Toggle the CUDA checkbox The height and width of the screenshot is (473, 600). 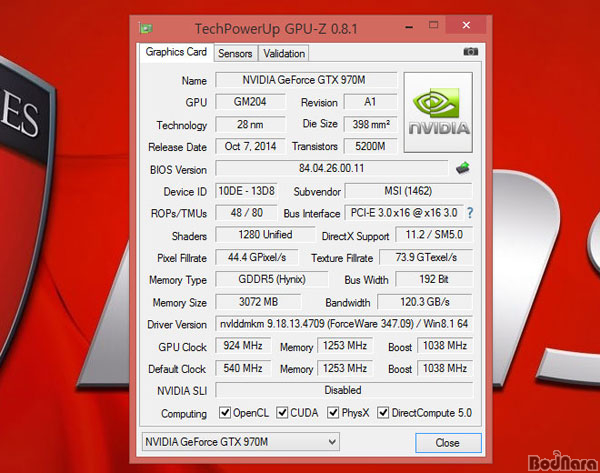[x=282, y=413]
